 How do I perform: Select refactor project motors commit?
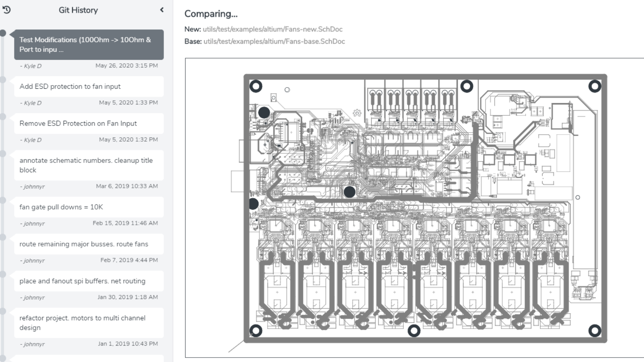pos(89,323)
